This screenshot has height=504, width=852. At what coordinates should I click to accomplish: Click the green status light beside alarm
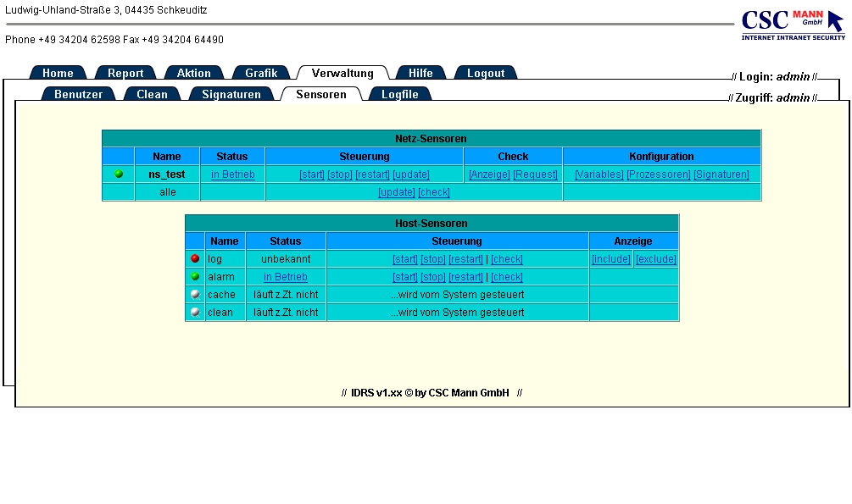(195, 276)
